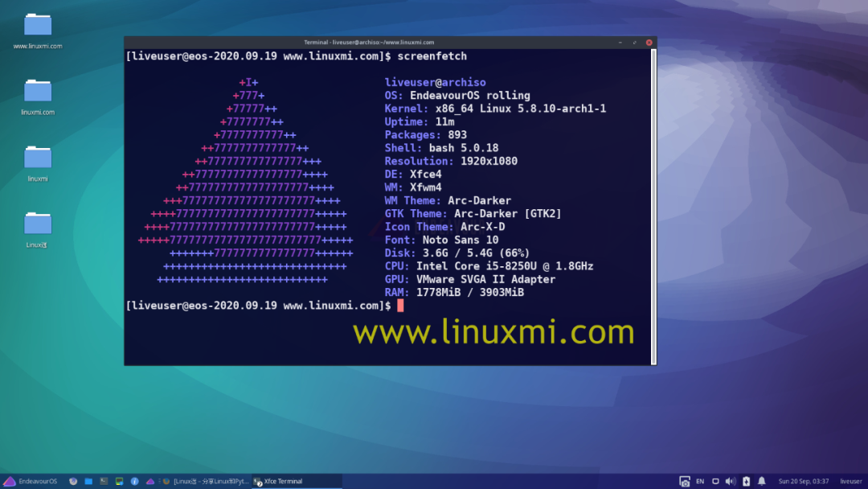
Task: Open the file manager panel launcher
Action: point(88,481)
